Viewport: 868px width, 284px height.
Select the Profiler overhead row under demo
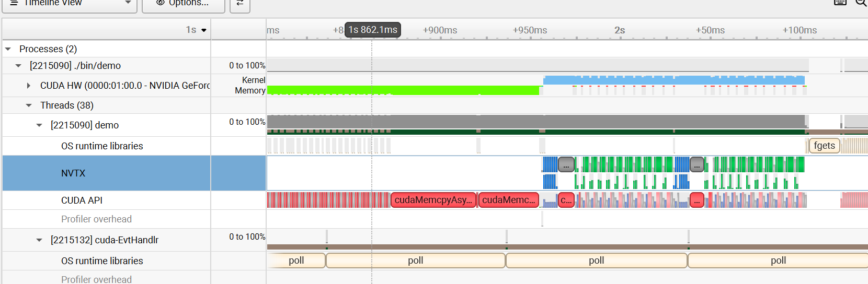click(96, 219)
